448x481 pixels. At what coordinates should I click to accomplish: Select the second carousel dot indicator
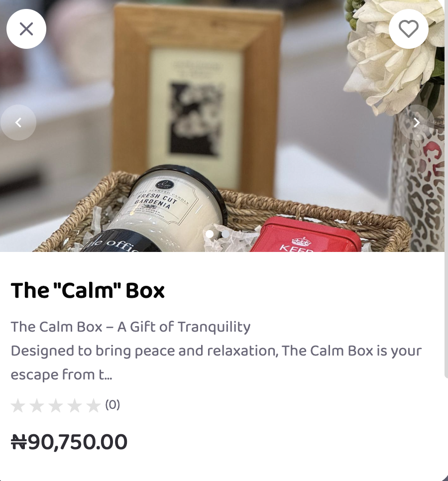tap(225, 234)
